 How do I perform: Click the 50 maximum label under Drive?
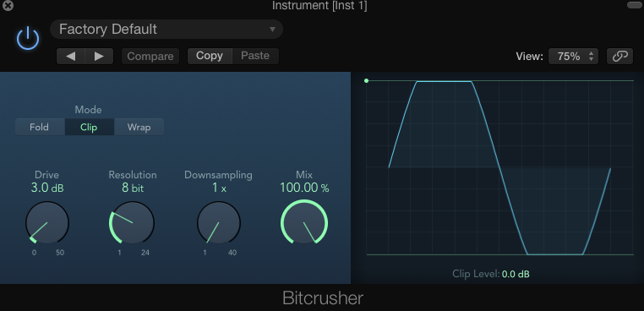[x=60, y=253]
